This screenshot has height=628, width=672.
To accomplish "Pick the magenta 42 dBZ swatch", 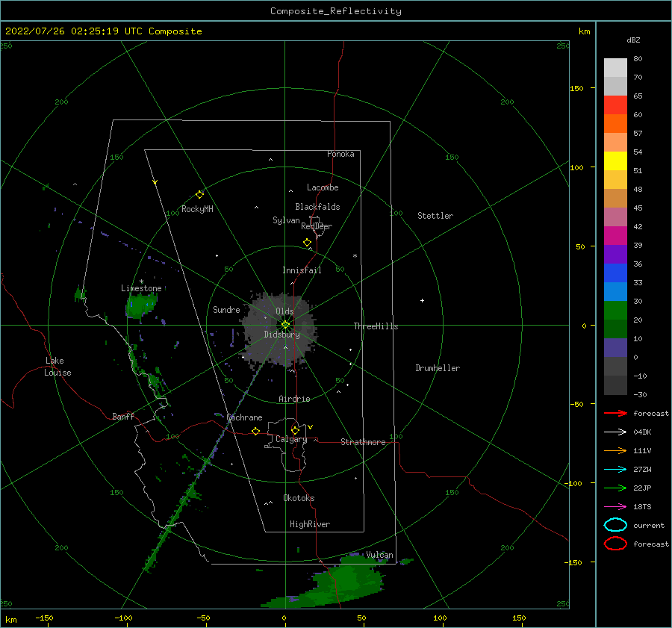I will tap(615, 235).
